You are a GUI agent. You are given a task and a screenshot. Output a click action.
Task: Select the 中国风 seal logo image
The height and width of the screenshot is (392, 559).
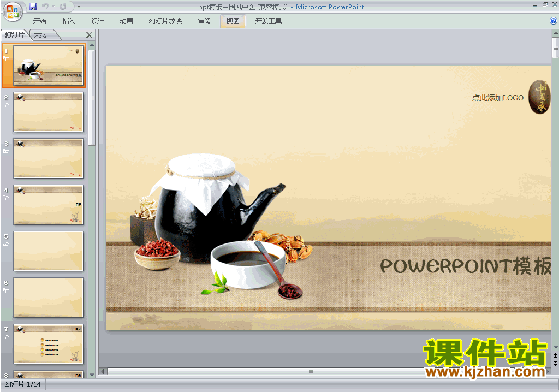pyautogui.click(x=539, y=97)
